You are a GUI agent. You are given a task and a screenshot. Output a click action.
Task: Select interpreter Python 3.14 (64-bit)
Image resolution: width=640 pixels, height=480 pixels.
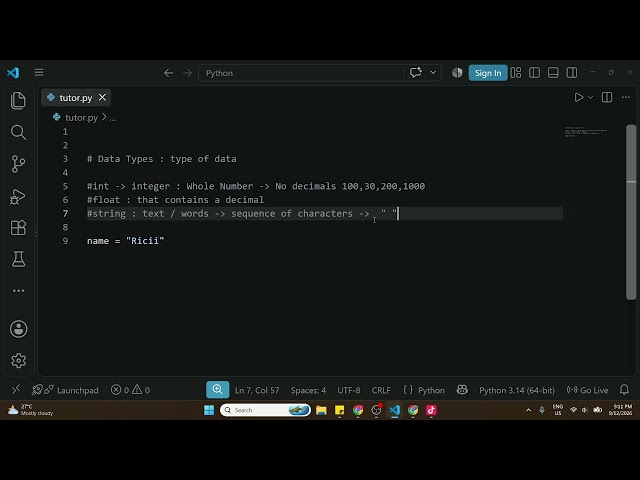[x=517, y=390]
